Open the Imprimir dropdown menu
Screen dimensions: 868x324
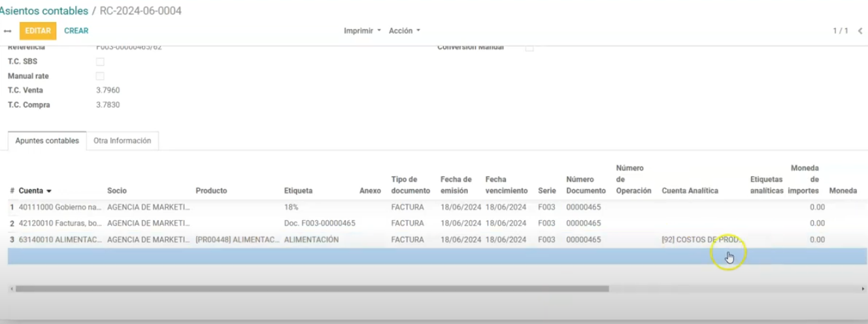point(362,31)
